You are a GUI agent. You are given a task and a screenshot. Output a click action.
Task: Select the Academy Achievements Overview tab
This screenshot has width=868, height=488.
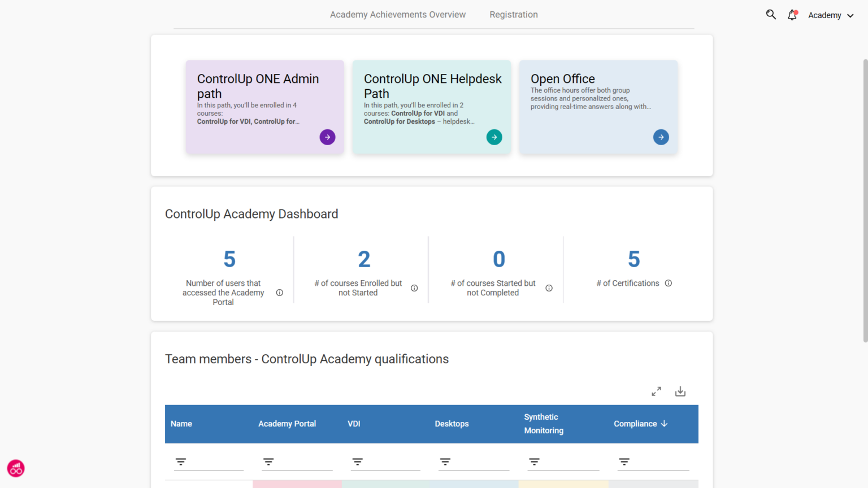(x=398, y=14)
